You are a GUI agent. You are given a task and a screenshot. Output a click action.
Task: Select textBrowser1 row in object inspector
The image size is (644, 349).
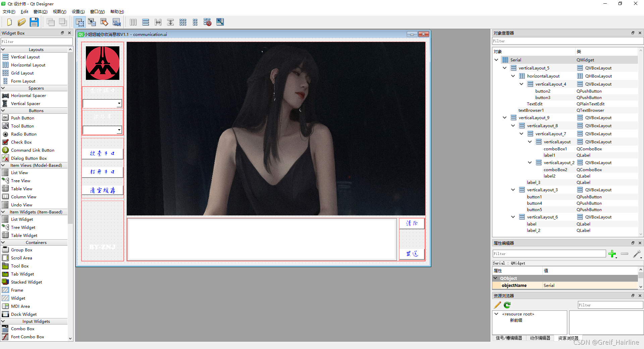point(565,110)
